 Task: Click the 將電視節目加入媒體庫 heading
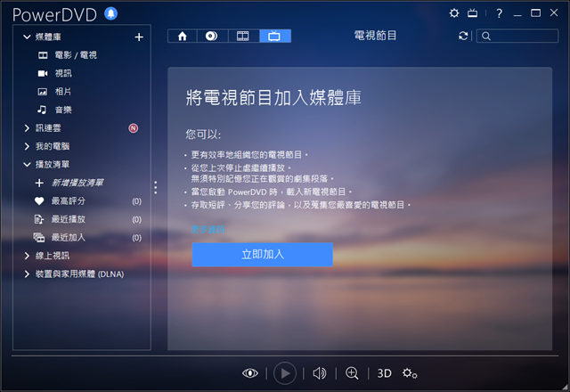pos(273,97)
